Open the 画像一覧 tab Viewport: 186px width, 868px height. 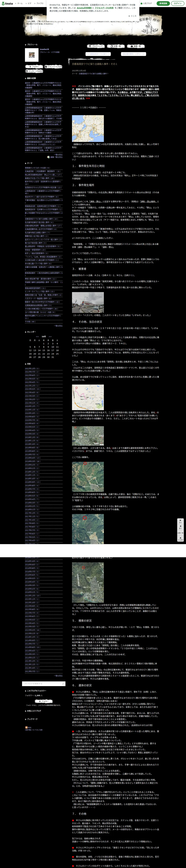(x=136, y=46)
